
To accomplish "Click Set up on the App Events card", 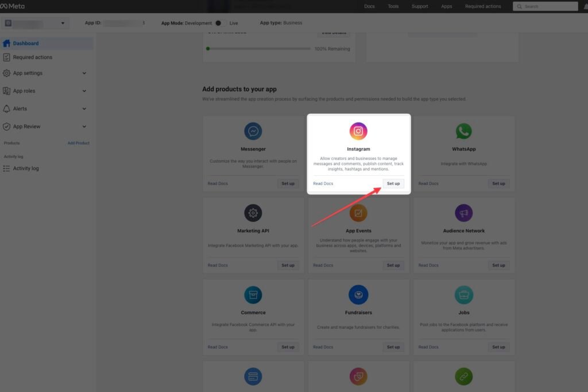I will point(393,266).
